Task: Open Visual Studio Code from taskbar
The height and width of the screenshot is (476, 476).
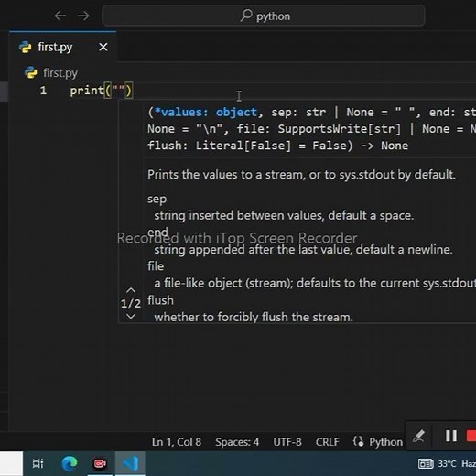Action: coord(130,463)
